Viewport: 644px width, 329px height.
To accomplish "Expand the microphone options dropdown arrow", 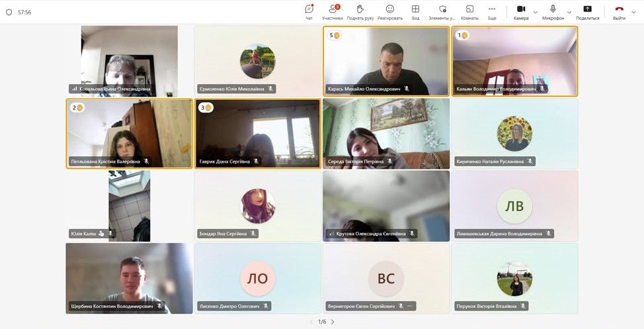I will point(569,12).
